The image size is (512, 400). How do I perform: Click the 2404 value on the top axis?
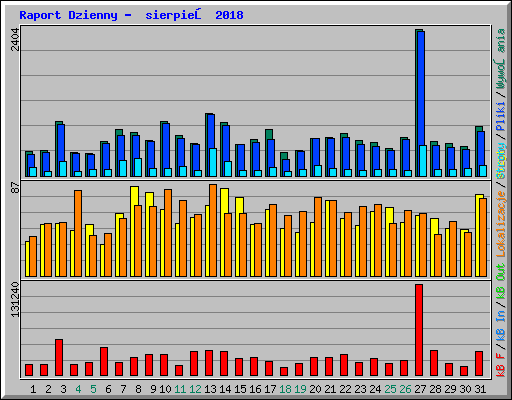pyautogui.click(x=15, y=39)
